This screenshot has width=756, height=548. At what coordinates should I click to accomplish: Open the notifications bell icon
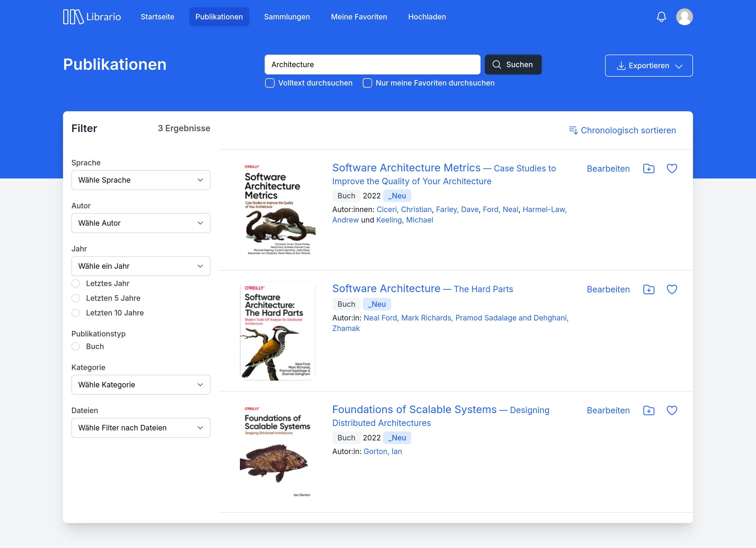[661, 17]
